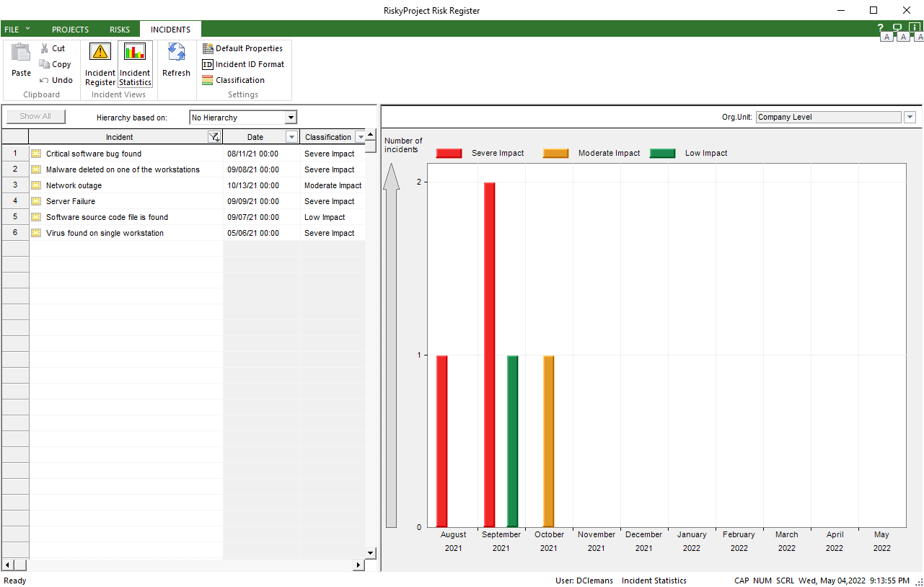Cut the selected incident
Image resolution: width=924 pixels, height=587 pixels.
[52, 48]
